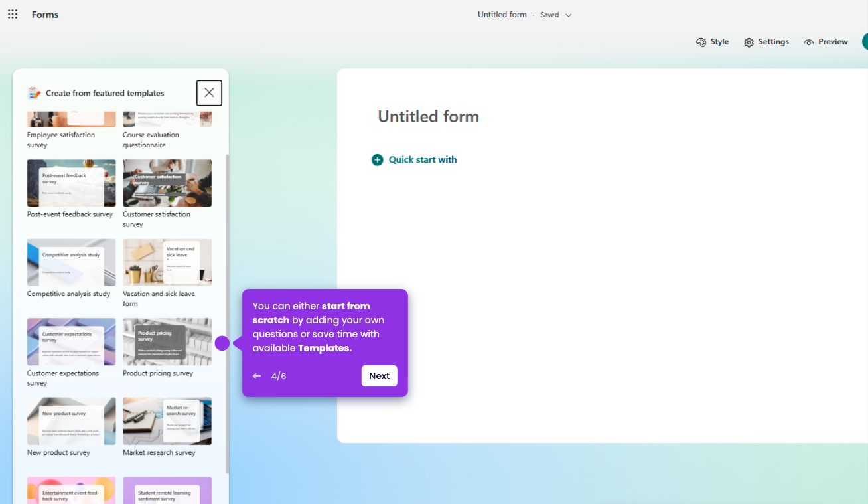Click the Quick start plus icon
This screenshot has width=868, height=504.
(x=377, y=160)
